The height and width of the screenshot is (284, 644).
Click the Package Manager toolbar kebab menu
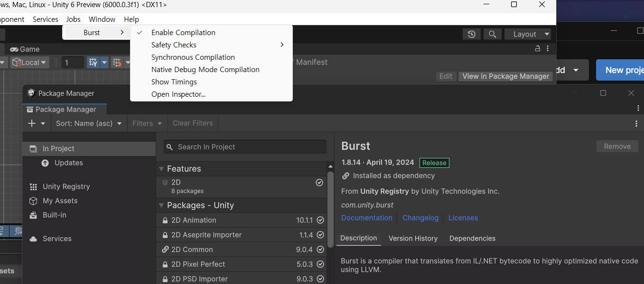coord(636,123)
